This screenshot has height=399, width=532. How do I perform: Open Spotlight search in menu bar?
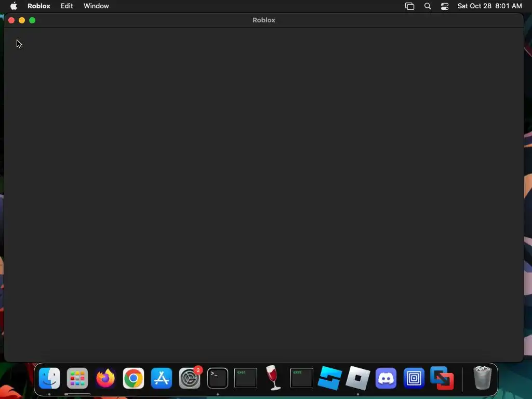pos(428,6)
